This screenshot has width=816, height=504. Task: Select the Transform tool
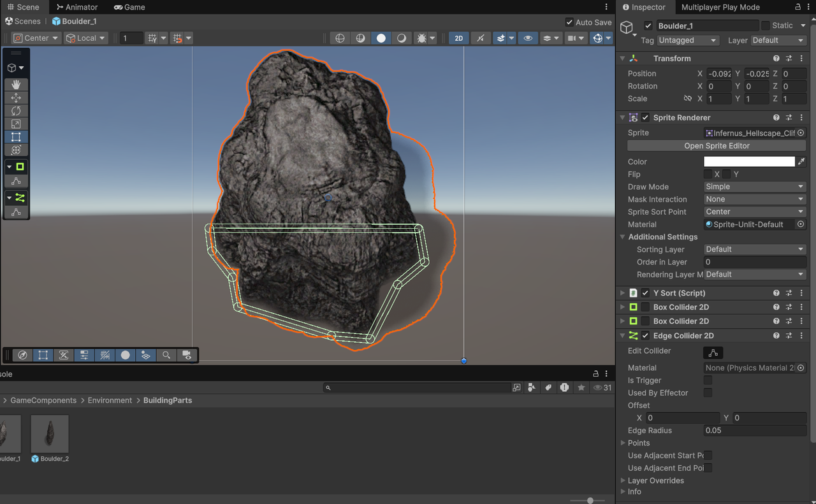point(16,150)
